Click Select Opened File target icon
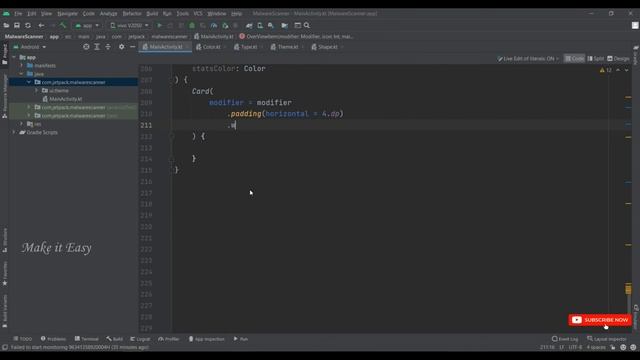The height and width of the screenshot is (360, 640). 86,47
